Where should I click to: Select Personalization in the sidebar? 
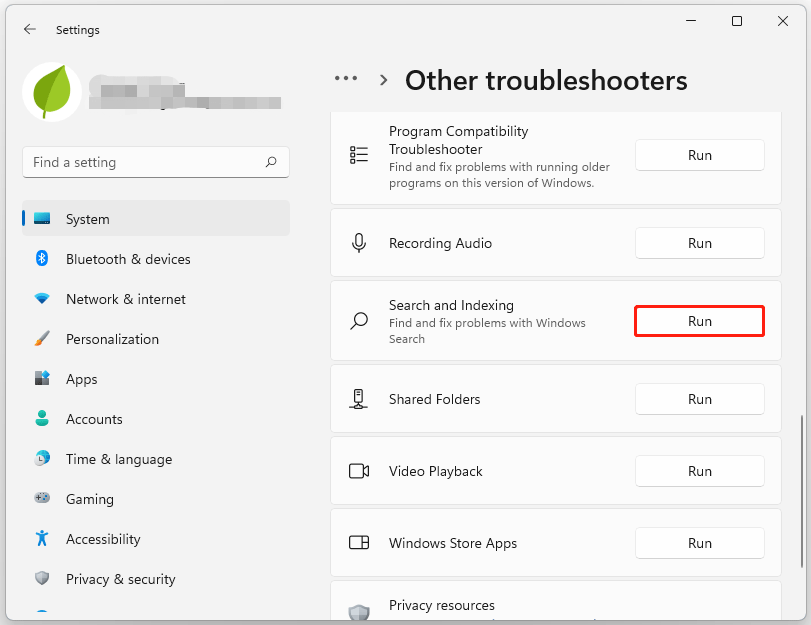pos(156,339)
